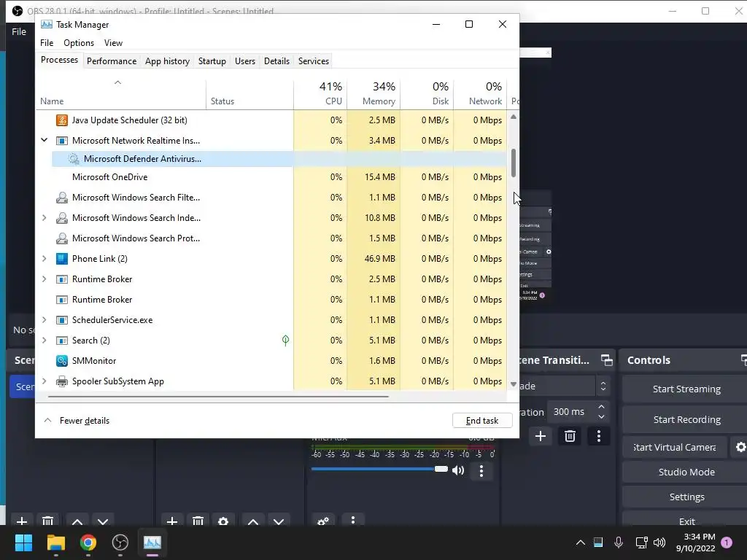This screenshot has width=747, height=560.
Task: Show hidden icons in system tray
Action: tap(580, 542)
